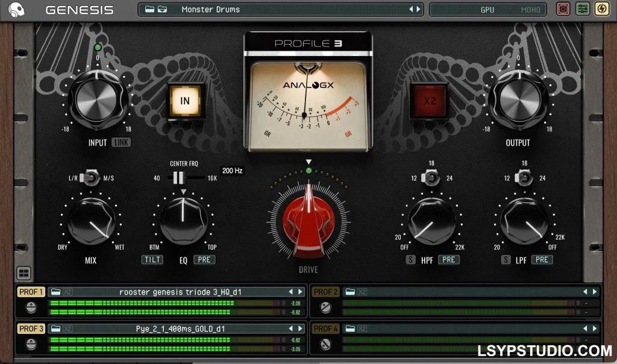Click profile name rooster genesis triode 3_HQ_d1

click(x=180, y=292)
